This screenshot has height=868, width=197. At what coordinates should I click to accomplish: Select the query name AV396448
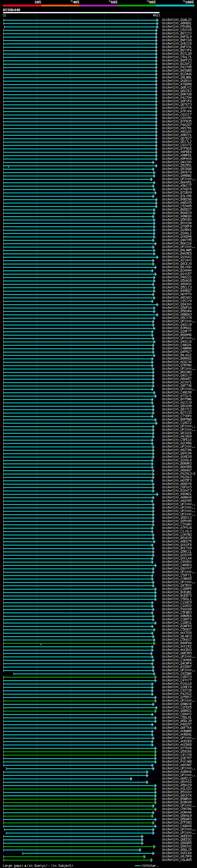11,10
